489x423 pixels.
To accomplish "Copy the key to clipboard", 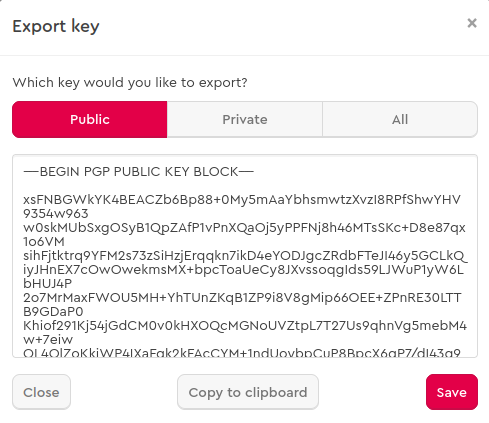I will (x=248, y=392).
